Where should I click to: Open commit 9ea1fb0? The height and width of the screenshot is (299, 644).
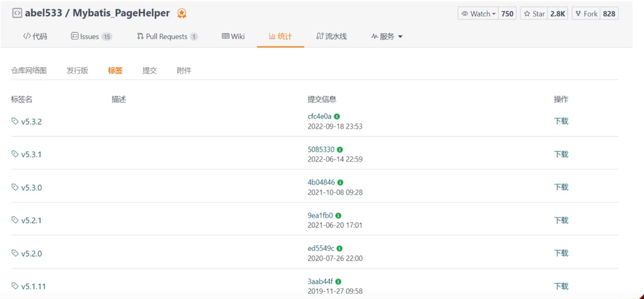(320, 216)
